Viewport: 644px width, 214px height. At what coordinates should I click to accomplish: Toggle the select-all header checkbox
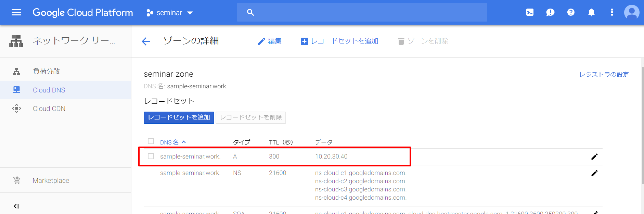[151, 141]
